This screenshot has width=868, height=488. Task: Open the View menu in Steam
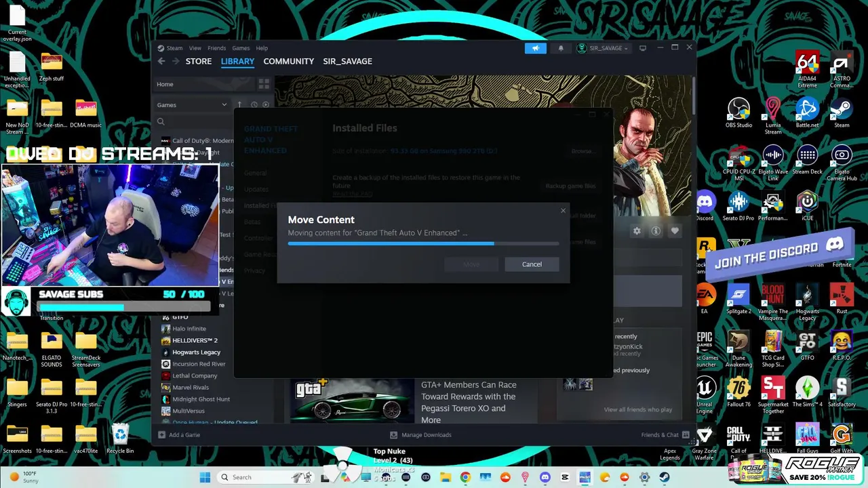click(195, 48)
